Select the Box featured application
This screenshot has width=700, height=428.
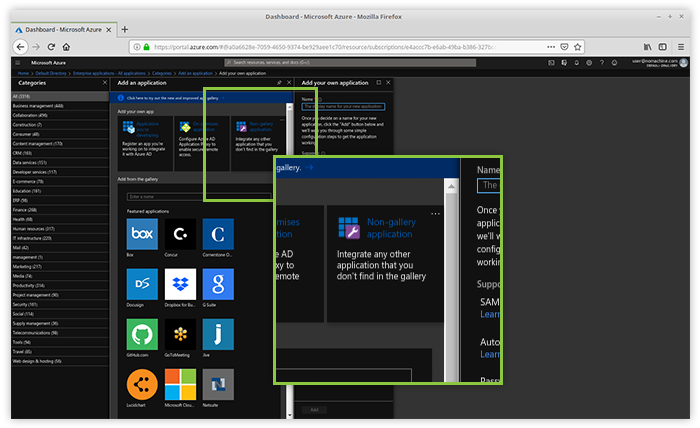coord(142,234)
